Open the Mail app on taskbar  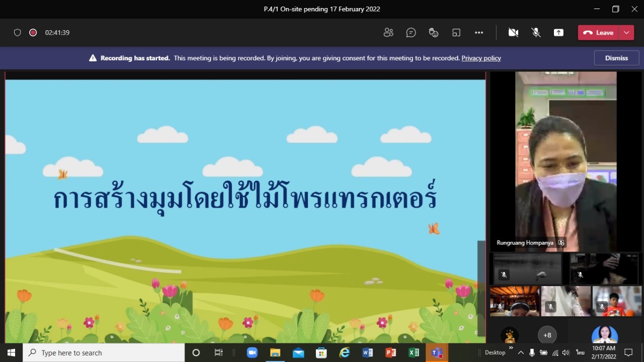(x=298, y=352)
